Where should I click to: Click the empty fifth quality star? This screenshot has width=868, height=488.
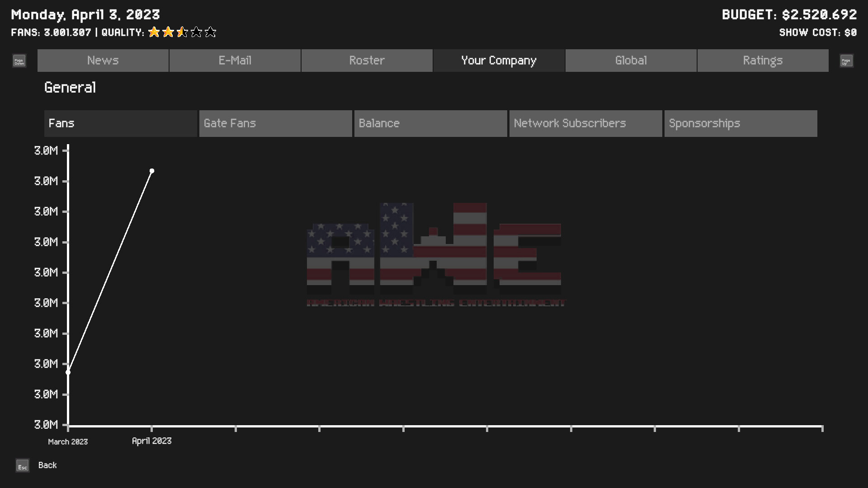point(210,32)
